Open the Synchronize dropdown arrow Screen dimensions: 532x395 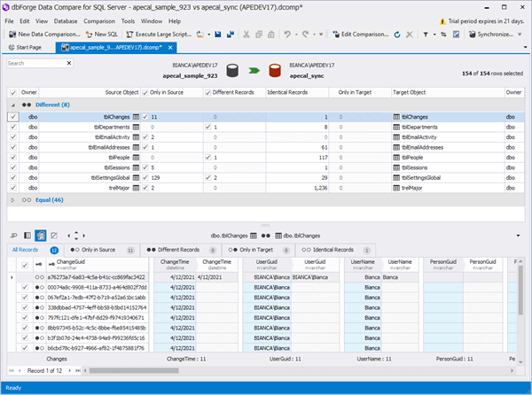click(x=520, y=35)
